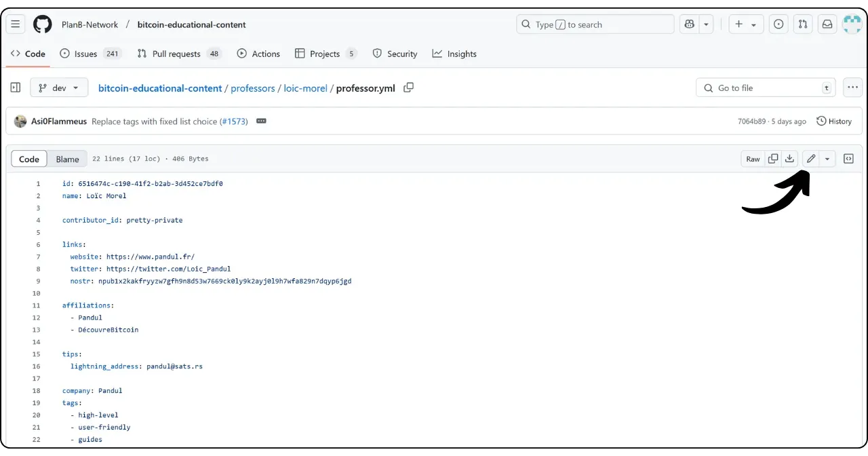This screenshot has width=868, height=456.
Task: Click the pencil edit file icon
Action: pyautogui.click(x=810, y=159)
